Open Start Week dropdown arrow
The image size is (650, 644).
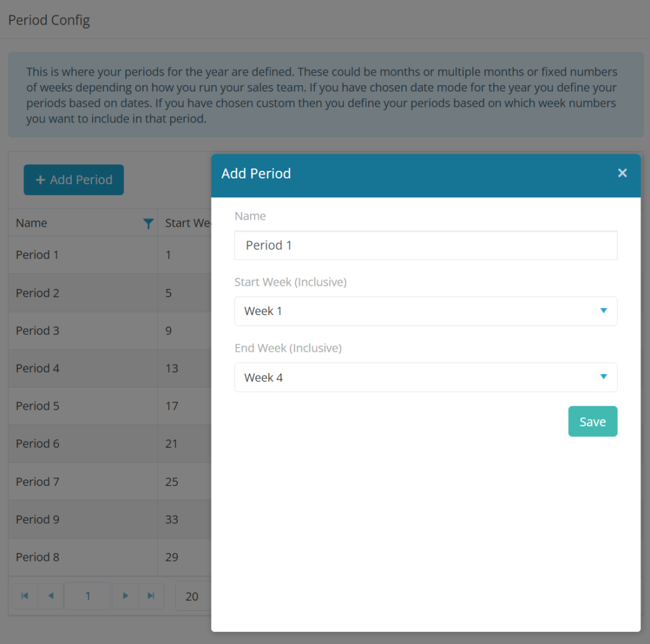coord(603,311)
